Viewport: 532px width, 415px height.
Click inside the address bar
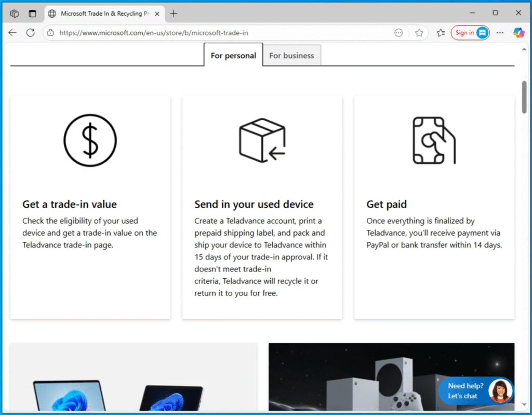tap(208, 32)
